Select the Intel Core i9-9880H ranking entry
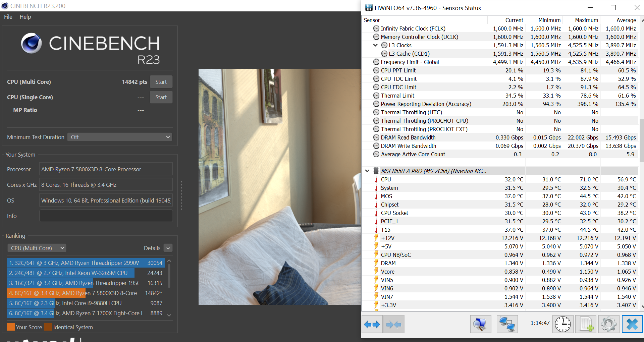 tap(85, 303)
